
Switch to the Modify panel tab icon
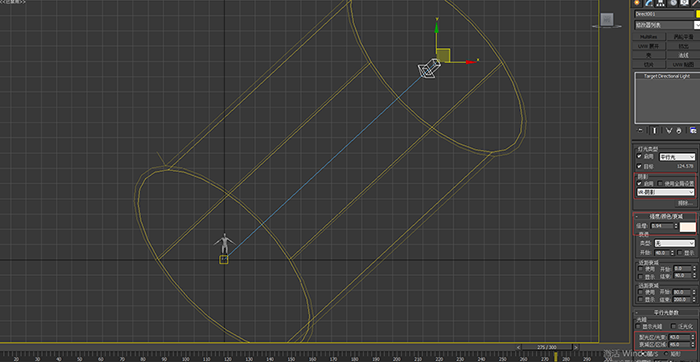(649, 3)
